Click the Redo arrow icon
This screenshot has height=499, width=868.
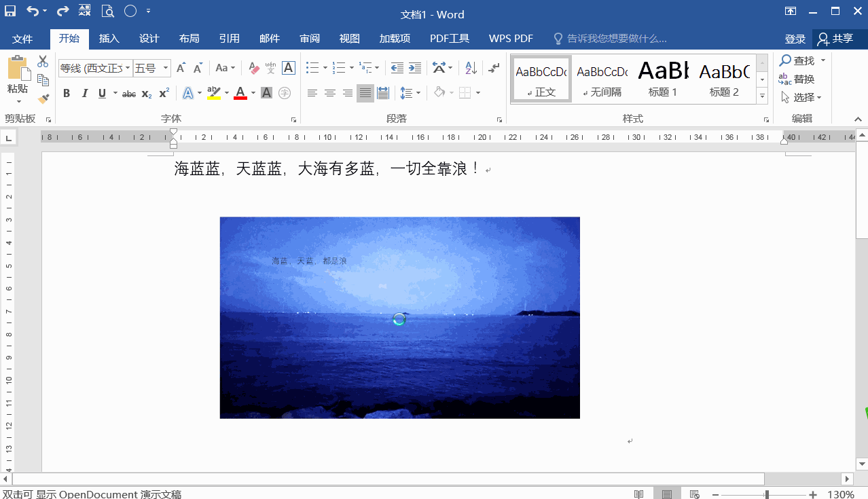tap(62, 11)
